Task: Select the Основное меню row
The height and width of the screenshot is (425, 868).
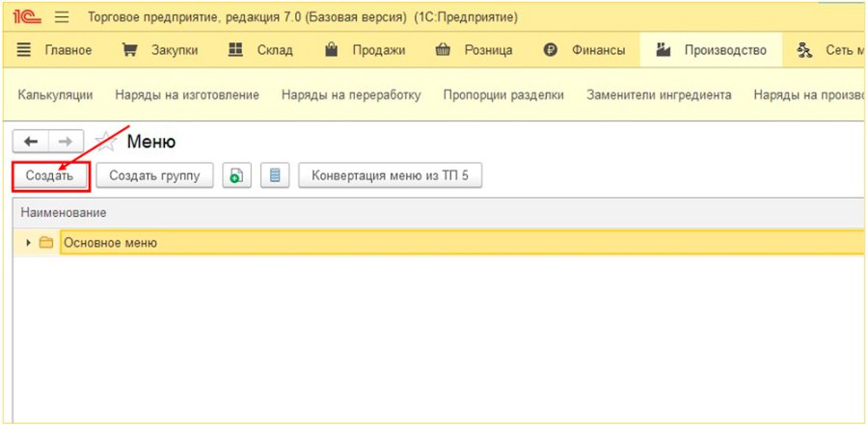Action: click(x=440, y=243)
